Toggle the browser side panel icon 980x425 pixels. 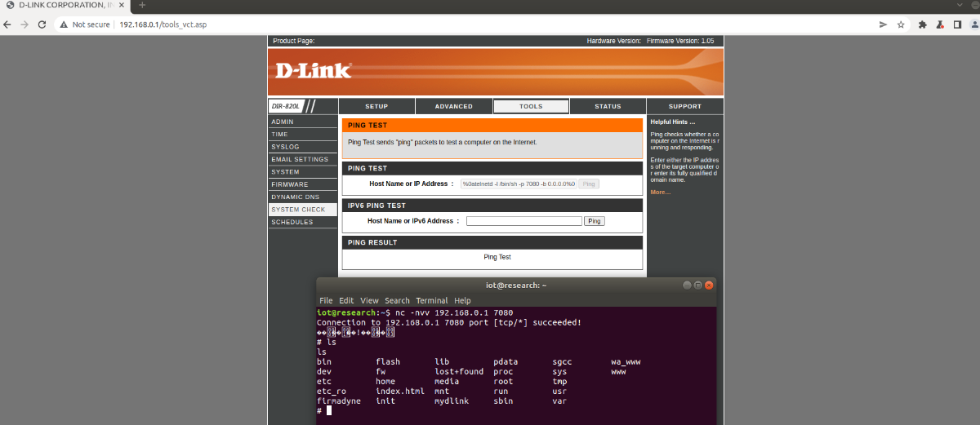[x=956, y=24]
